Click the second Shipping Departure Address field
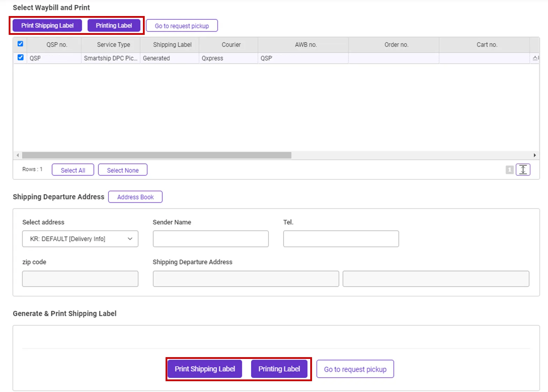This screenshot has width=548, height=392. click(x=436, y=279)
